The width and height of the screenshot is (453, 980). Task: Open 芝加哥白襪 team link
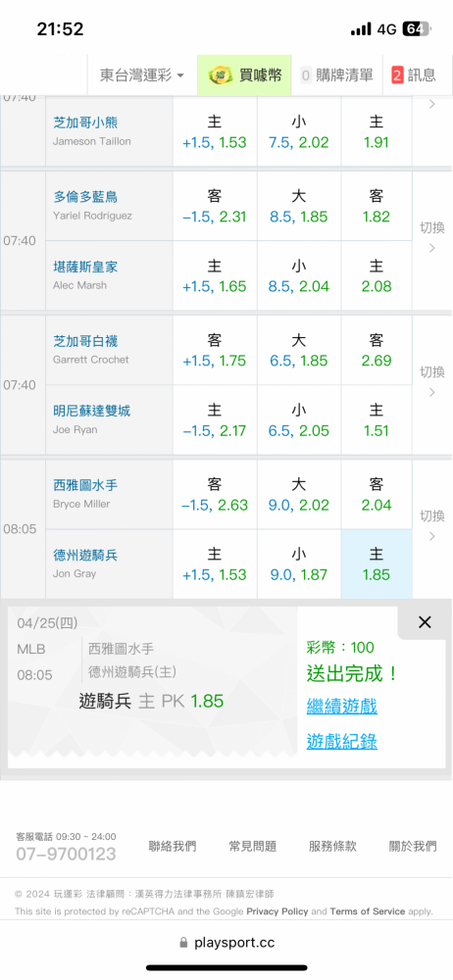85,341
